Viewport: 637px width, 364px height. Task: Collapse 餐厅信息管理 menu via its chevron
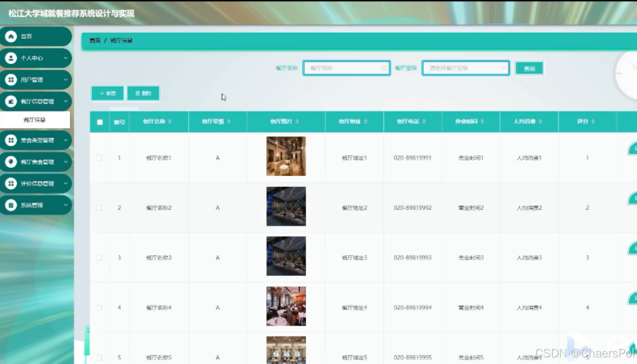pos(66,102)
